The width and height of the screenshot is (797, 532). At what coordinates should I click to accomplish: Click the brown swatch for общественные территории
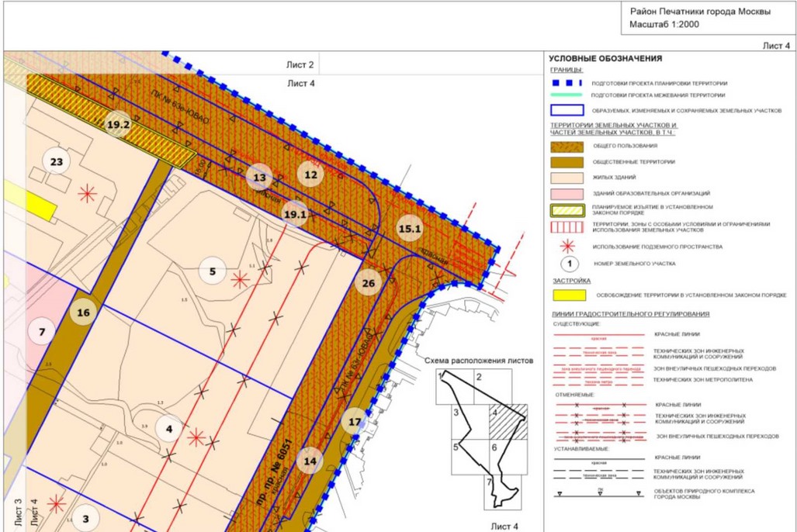[567, 162]
